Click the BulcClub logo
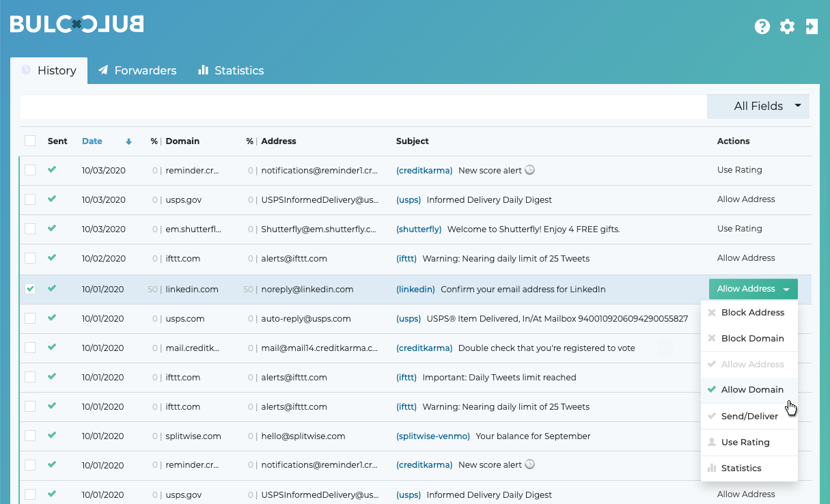 [77, 24]
